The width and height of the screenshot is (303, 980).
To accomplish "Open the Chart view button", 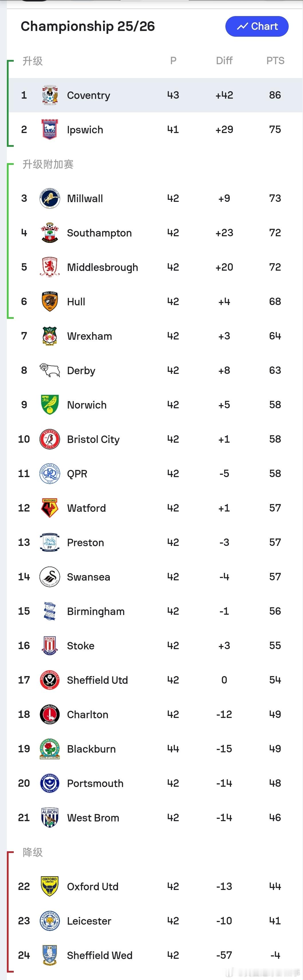I will [x=257, y=26].
